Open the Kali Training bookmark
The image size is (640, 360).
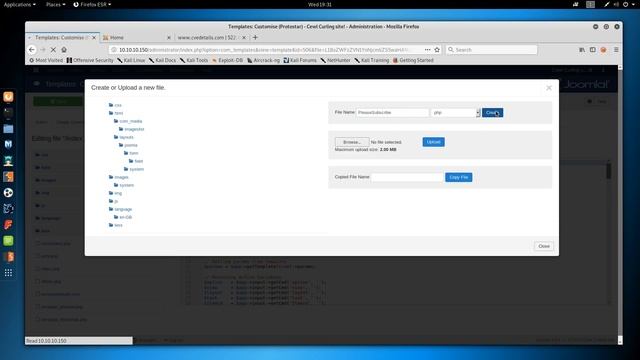tap(371, 60)
